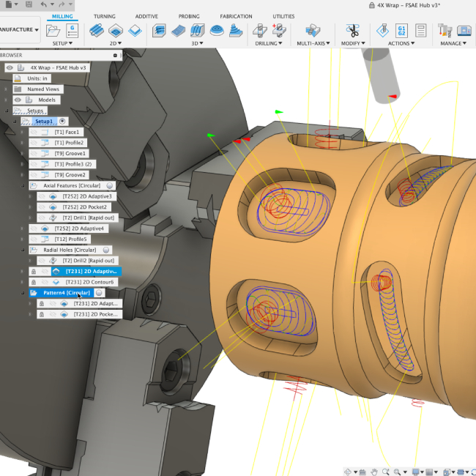The width and height of the screenshot is (476, 476).
Task: Select Pattern4 Circular radio button
Action: 99,293
